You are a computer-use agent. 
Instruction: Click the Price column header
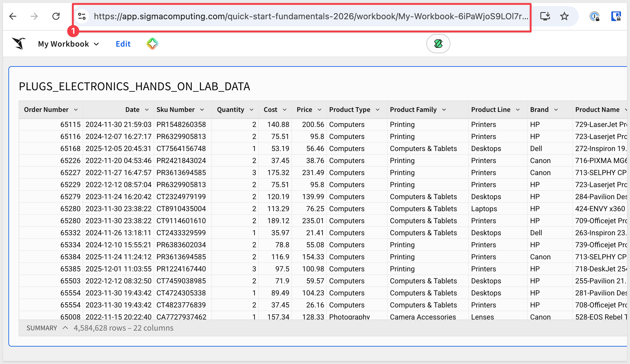[x=304, y=110]
